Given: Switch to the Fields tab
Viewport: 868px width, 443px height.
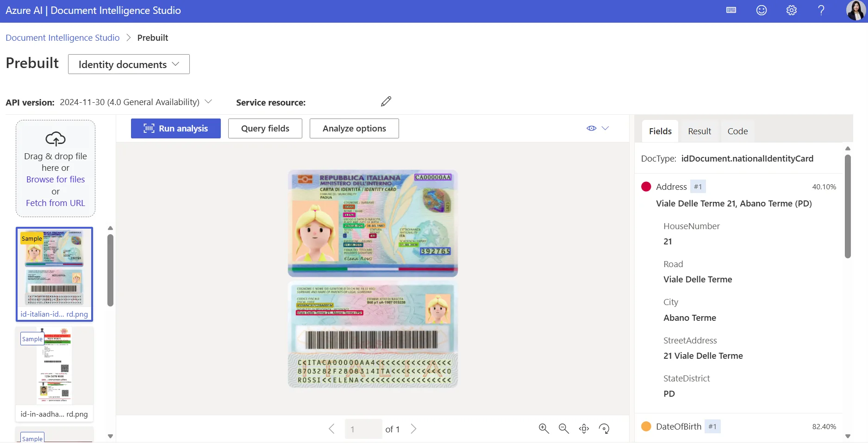Looking at the screenshot, I should click(660, 131).
